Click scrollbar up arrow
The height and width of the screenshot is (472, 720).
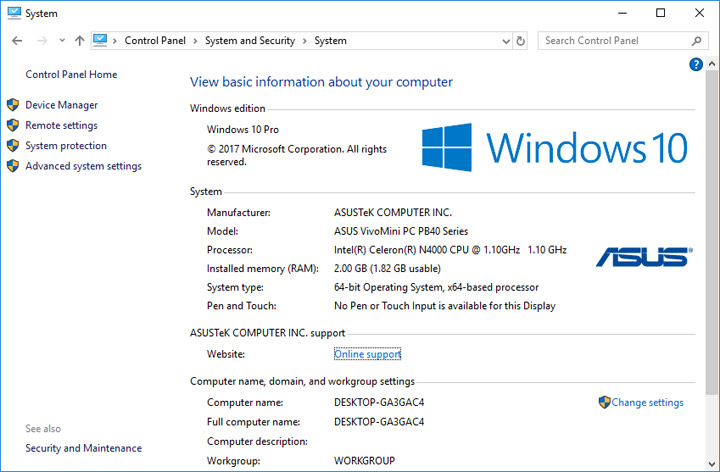[712, 64]
